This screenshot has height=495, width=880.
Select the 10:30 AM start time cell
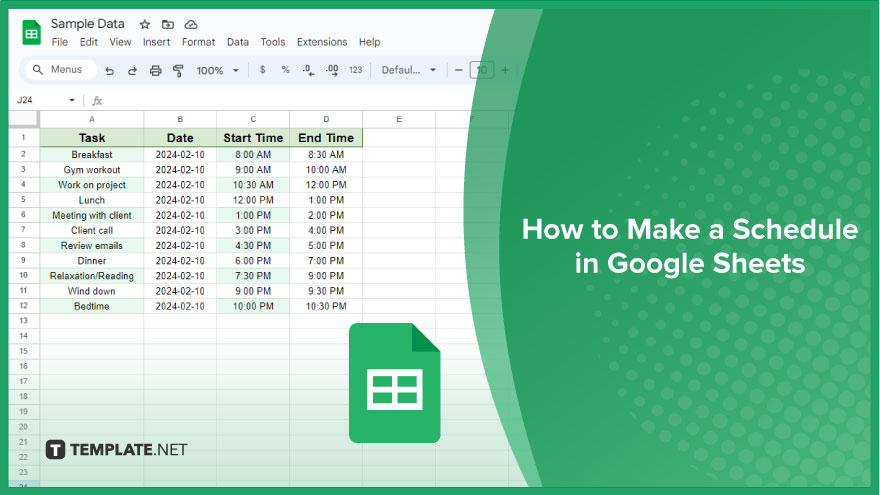tap(253, 185)
